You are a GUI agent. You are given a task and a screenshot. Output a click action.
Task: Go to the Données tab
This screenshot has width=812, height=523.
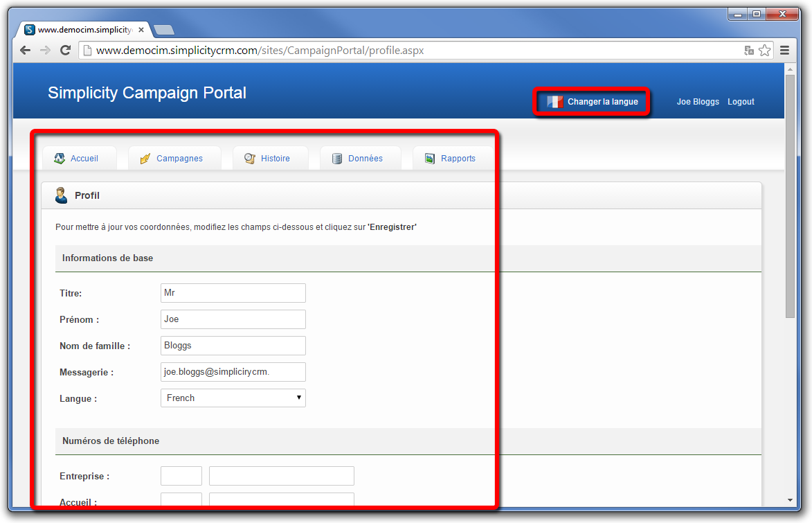click(361, 159)
